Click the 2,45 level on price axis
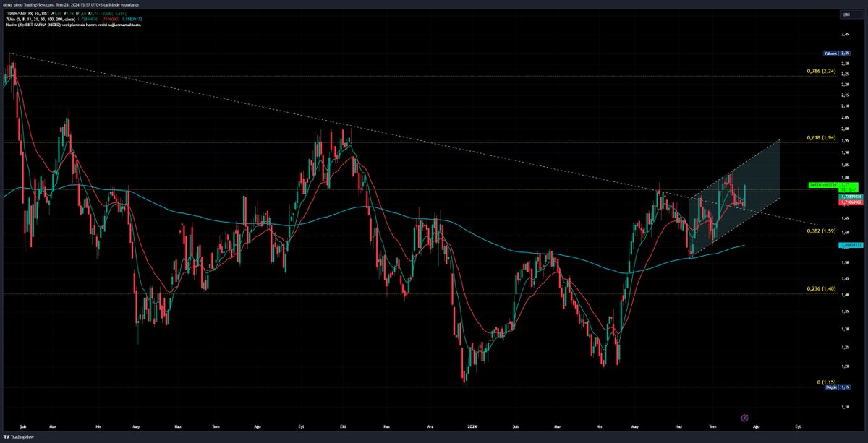The image size is (868, 443). tap(846, 34)
